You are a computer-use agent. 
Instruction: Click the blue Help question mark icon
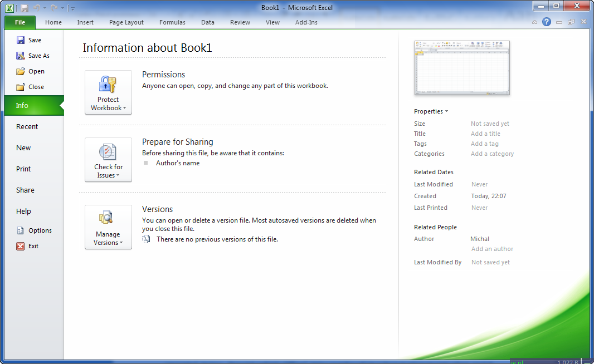coord(546,22)
